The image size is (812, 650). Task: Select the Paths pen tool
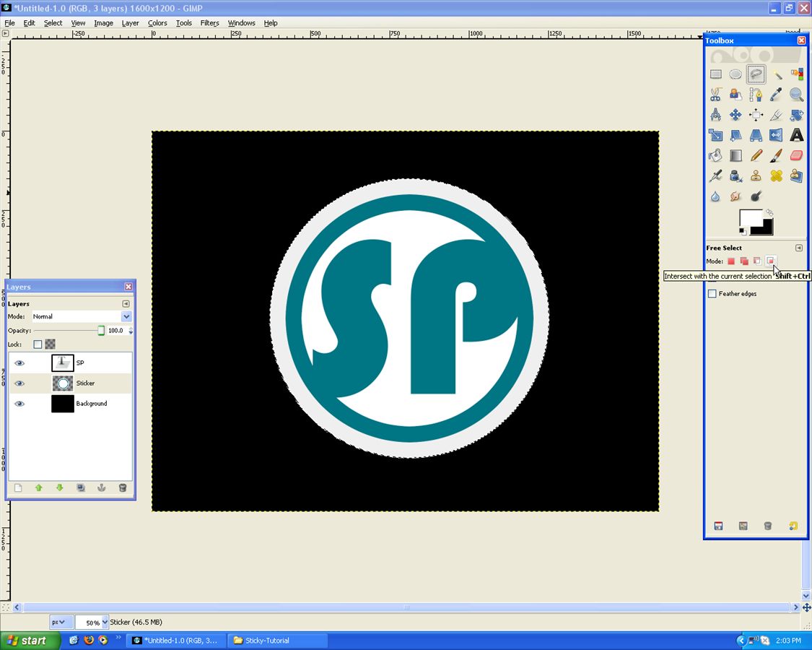pyautogui.click(x=756, y=95)
